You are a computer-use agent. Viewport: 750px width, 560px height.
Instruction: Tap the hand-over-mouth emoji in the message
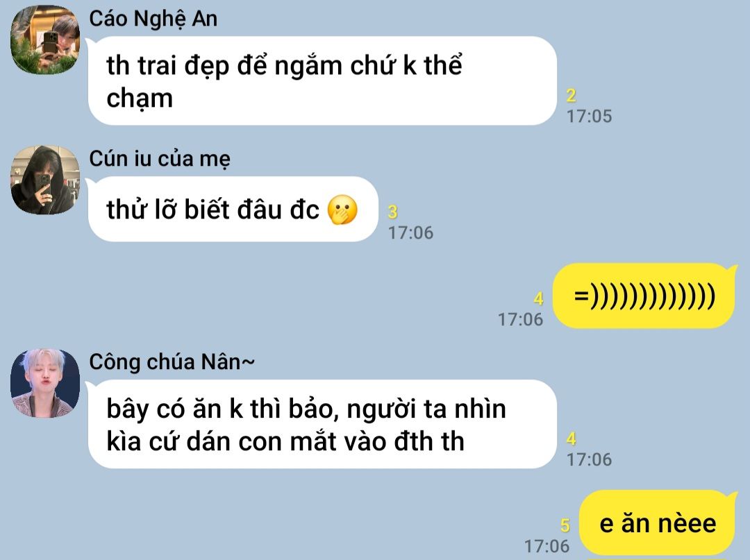(x=342, y=210)
